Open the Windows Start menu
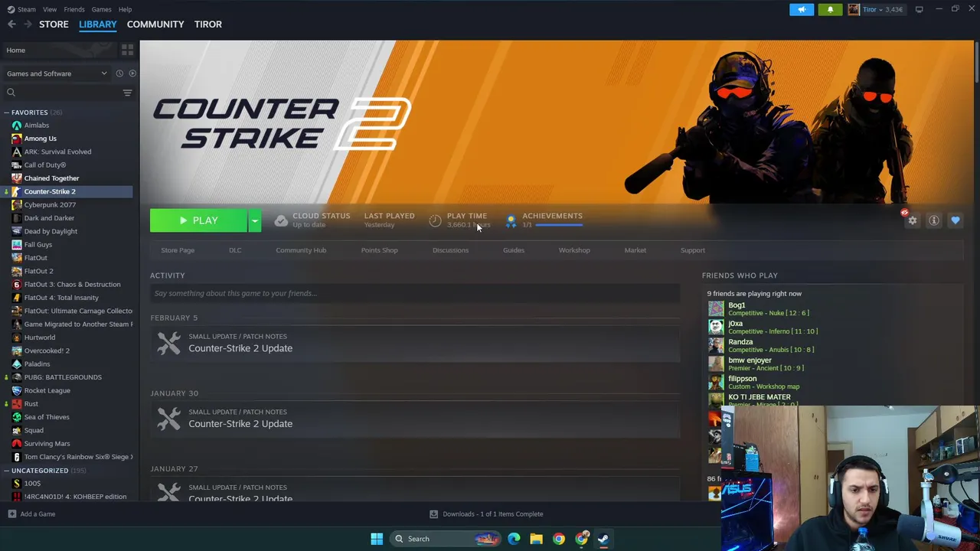 point(377,539)
